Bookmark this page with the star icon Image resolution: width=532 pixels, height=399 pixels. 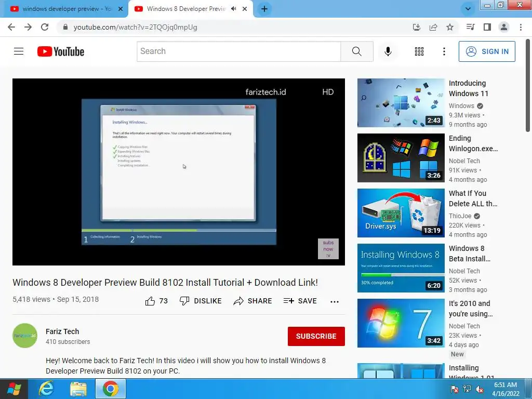[x=450, y=27]
